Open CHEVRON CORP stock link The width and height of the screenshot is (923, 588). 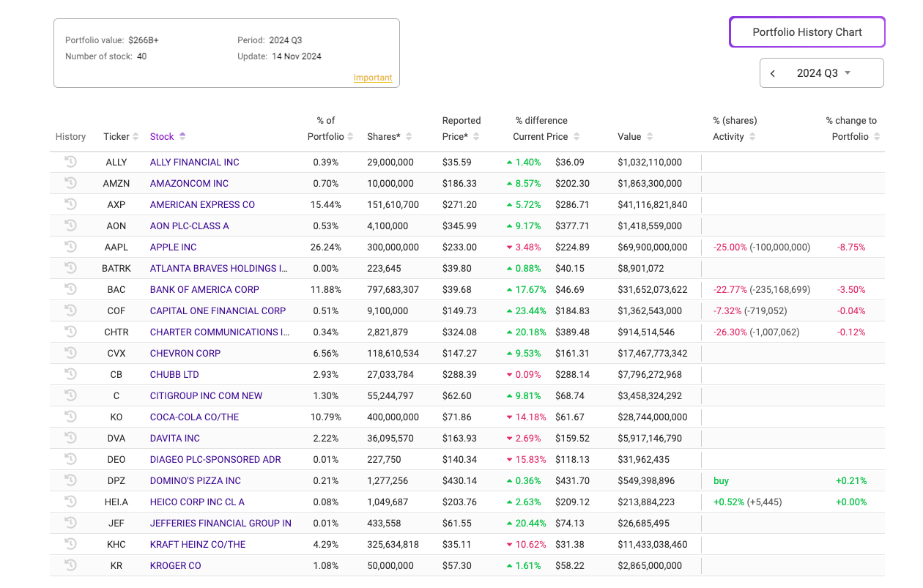coord(185,353)
